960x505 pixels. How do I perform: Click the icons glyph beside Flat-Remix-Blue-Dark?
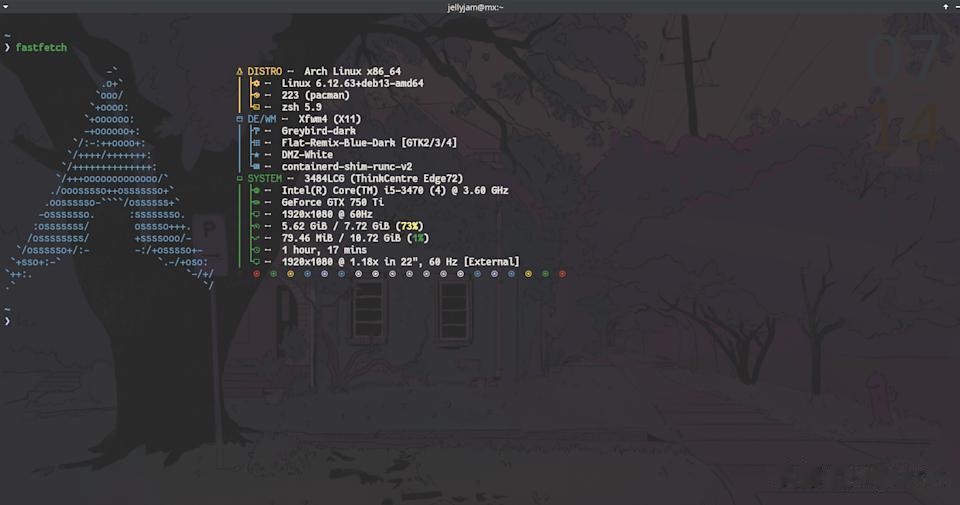pos(256,143)
